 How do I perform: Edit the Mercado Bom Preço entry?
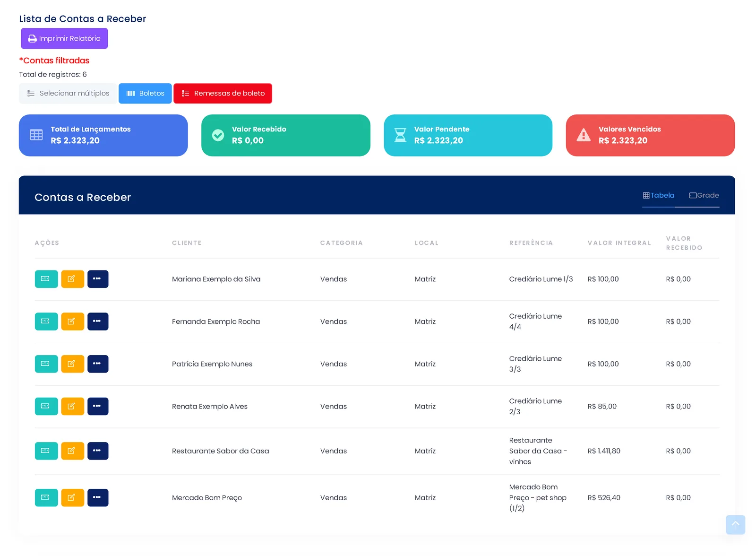pos(73,498)
